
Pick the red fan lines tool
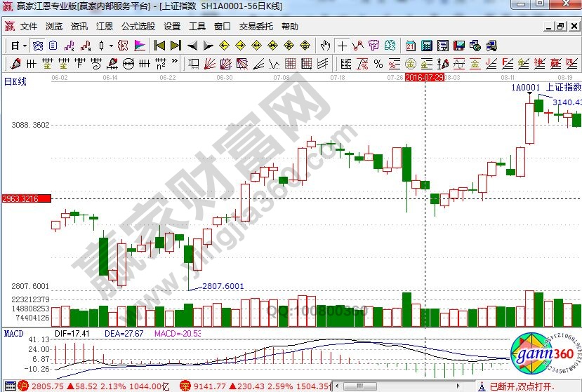[x=210, y=64]
